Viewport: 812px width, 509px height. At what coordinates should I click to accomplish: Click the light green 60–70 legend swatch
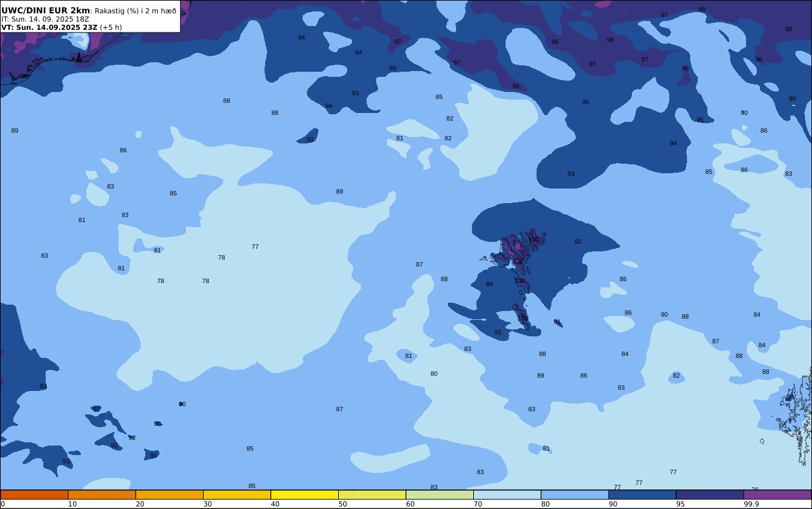click(x=440, y=494)
